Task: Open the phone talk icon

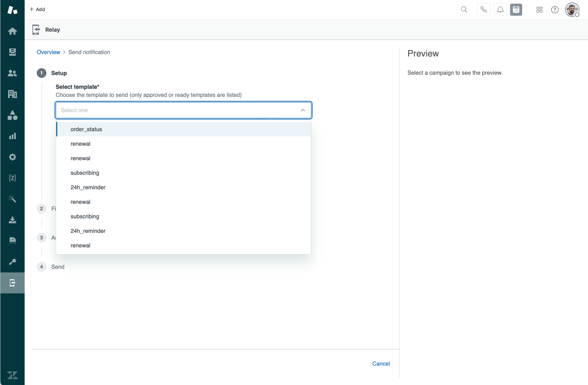Action: click(484, 10)
